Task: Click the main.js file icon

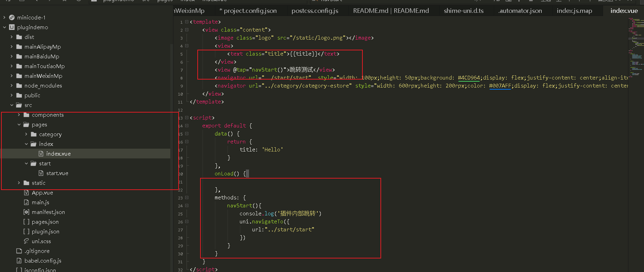Action: (26, 202)
